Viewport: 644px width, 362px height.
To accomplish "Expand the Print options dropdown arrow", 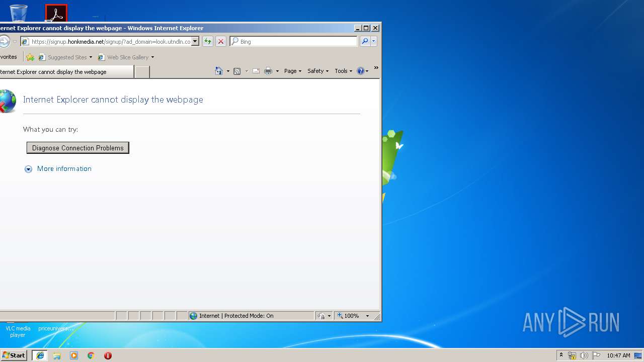I will point(277,71).
